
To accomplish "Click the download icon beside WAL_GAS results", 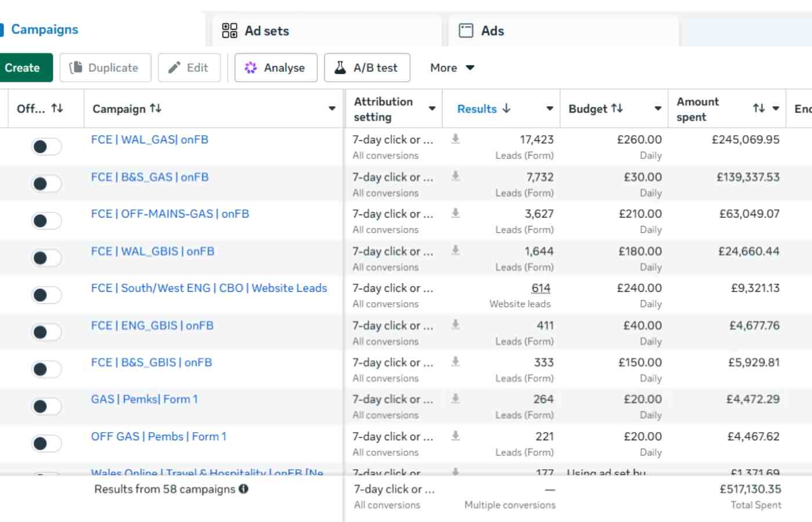I will click(455, 139).
